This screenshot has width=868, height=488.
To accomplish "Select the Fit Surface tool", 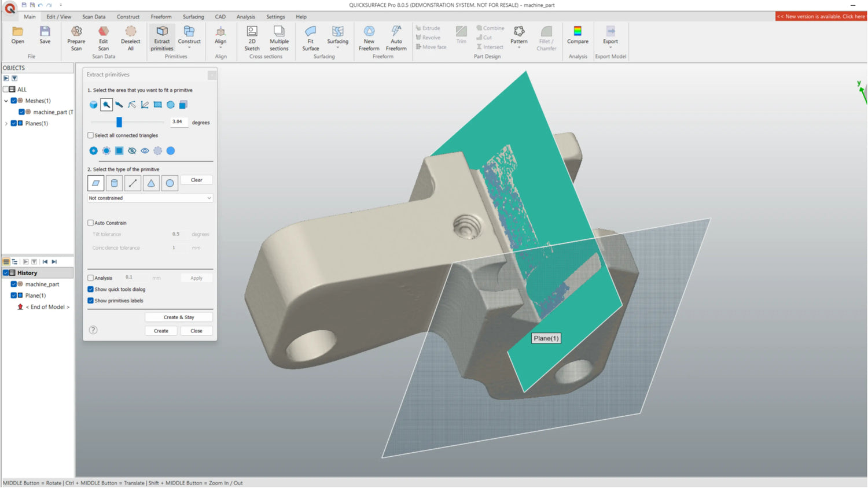I will click(x=310, y=37).
